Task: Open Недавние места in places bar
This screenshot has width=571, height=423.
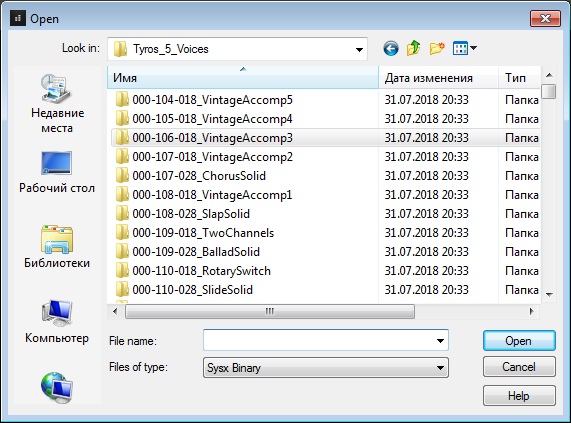Action: click(57, 104)
